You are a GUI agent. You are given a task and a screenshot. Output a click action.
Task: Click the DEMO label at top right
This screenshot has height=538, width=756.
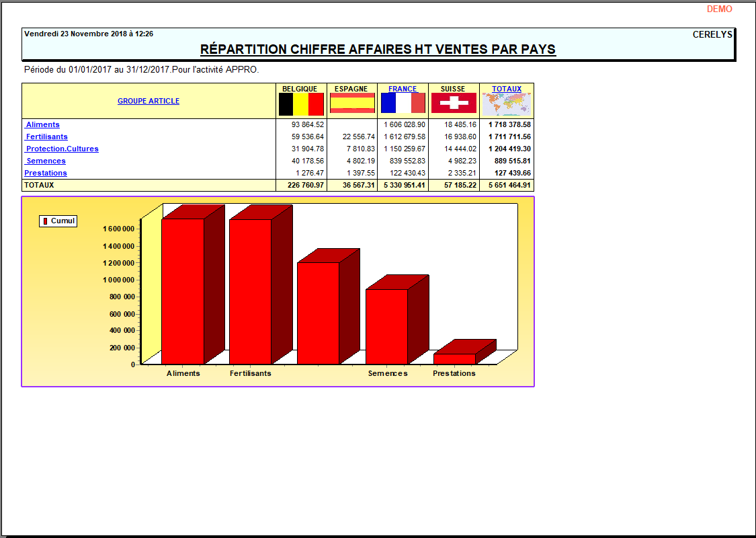click(718, 9)
